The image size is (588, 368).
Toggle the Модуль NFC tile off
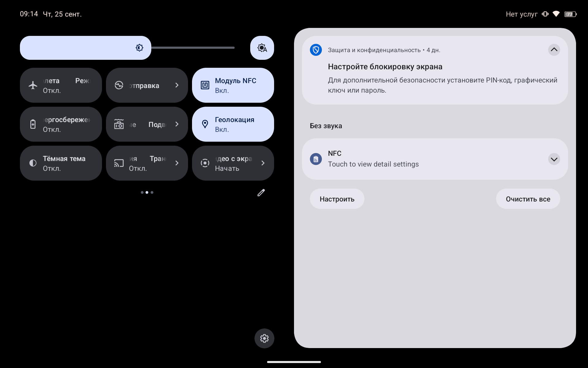[x=233, y=85]
